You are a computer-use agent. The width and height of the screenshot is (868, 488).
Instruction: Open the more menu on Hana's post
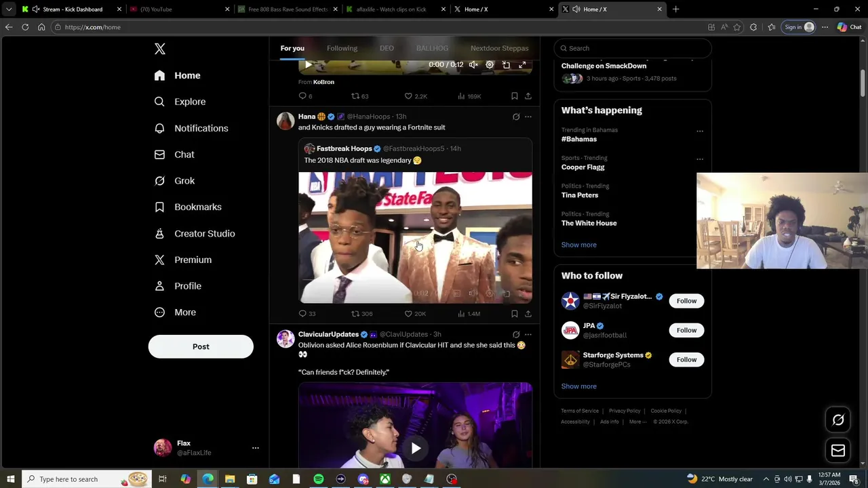pyautogui.click(x=528, y=117)
